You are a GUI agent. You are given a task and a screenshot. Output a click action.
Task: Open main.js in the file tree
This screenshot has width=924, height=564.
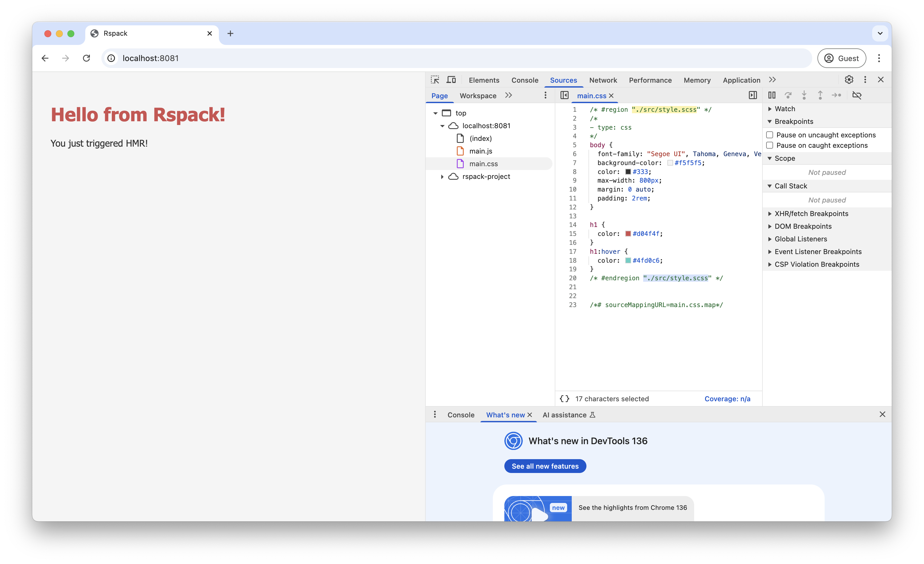point(480,151)
